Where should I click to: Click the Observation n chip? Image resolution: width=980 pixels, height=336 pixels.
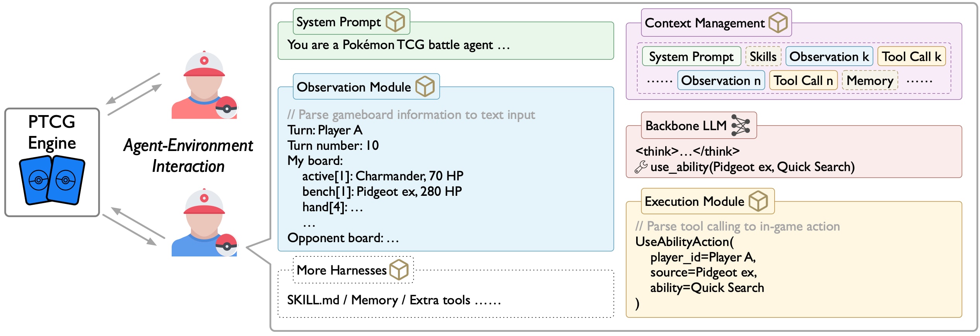tap(721, 80)
